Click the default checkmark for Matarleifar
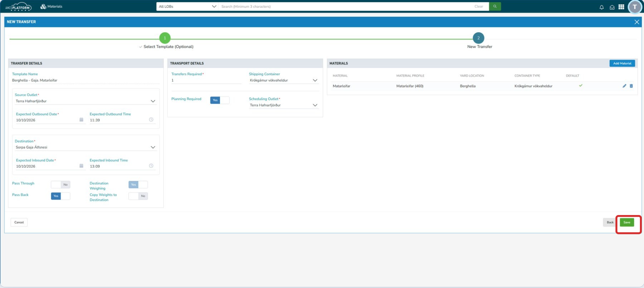Image resolution: width=644 pixels, height=288 pixels. 581,86
